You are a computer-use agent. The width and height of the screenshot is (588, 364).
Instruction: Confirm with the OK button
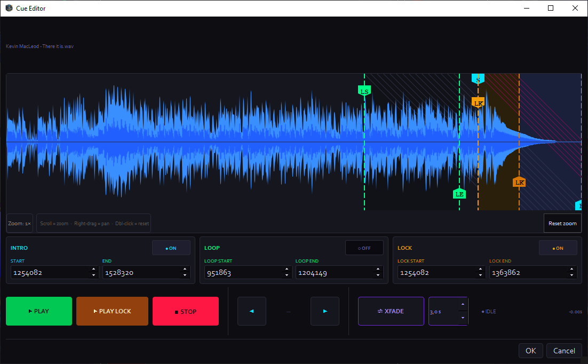pos(530,351)
